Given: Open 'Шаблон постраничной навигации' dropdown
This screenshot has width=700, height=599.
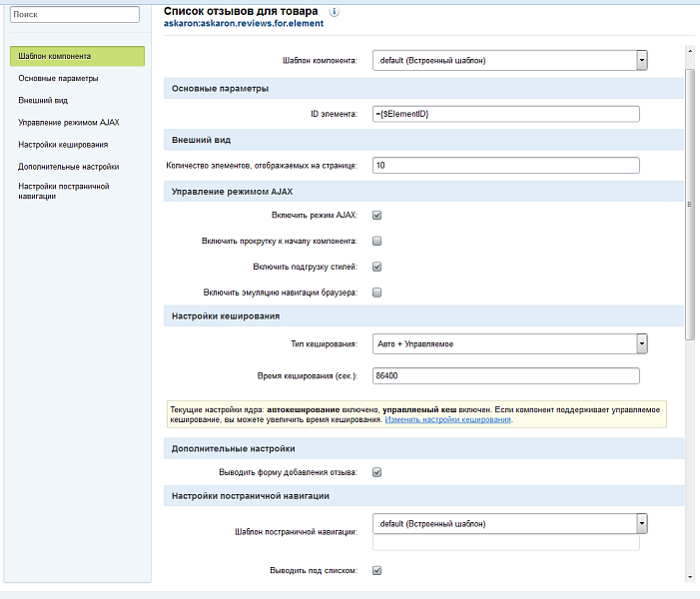Looking at the screenshot, I should 642,523.
